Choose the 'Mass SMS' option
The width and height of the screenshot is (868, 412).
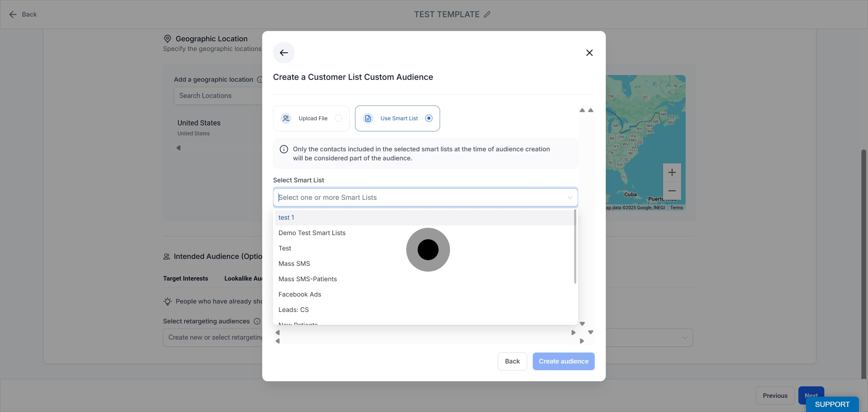[x=424, y=263]
